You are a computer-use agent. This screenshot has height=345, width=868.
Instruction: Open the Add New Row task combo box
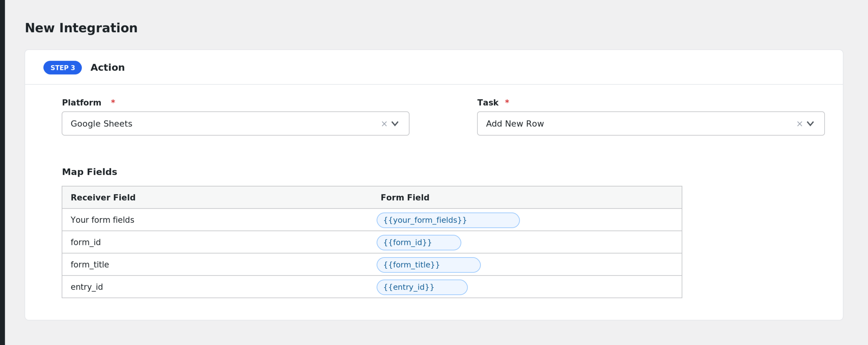coord(651,123)
